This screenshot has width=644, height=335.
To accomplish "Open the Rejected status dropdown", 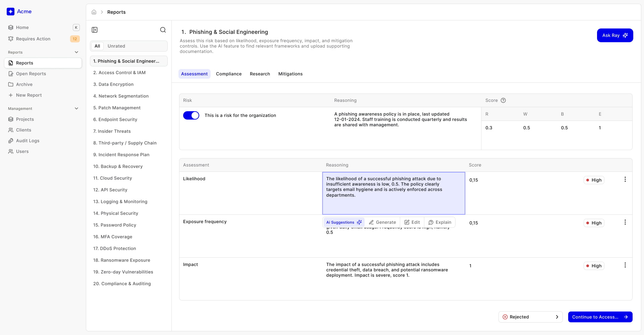I will coord(530,317).
